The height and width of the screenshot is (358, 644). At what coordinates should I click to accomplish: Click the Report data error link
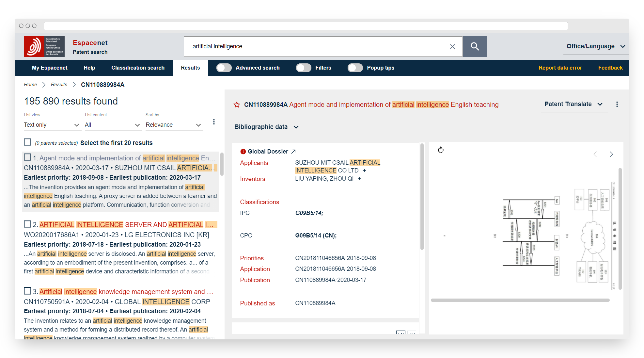click(560, 68)
